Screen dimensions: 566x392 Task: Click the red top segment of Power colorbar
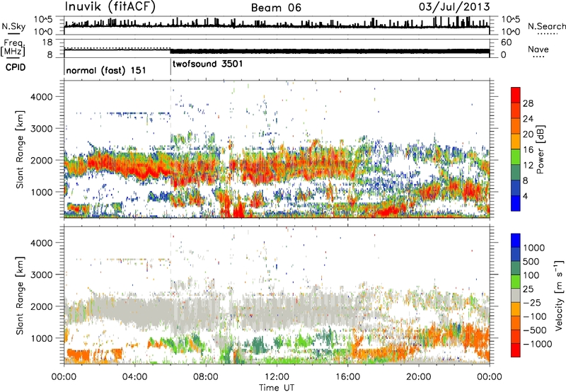(x=516, y=95)
